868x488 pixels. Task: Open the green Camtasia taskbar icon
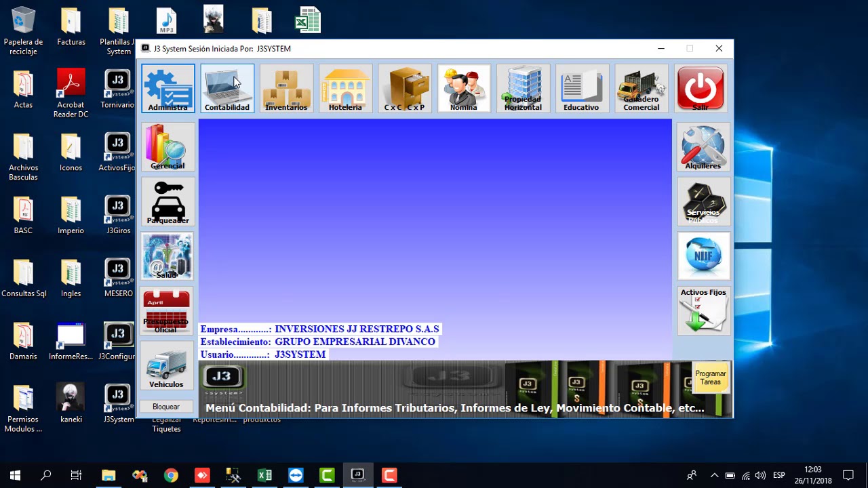point(327,475)
